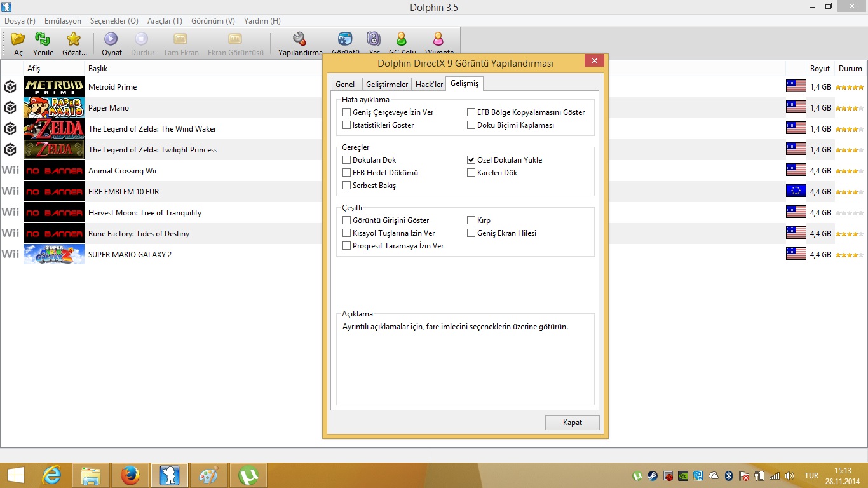The height and width of the screenshot is (488, 868).
Task: Open Internet Explorer from the taskbar
Action: 51,475
